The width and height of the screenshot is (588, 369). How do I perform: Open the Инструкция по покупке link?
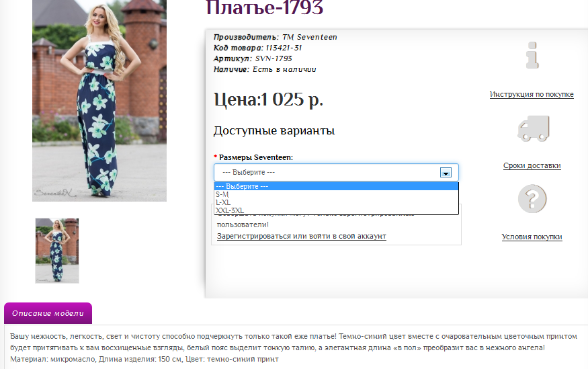[532, 95]
